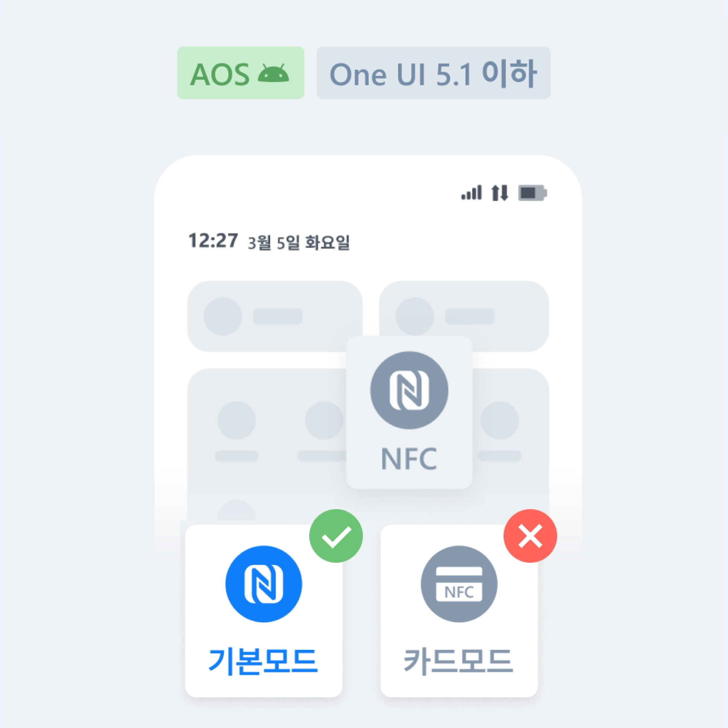This screenshot has height=728, width=728.
Task: Tap the battery status icon
Action: [533, 193]
